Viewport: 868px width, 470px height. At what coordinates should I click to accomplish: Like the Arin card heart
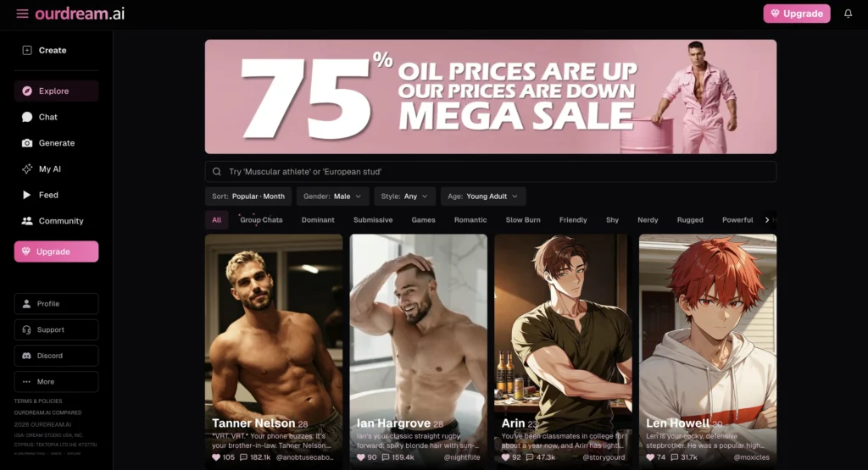(x=505, y=457)
